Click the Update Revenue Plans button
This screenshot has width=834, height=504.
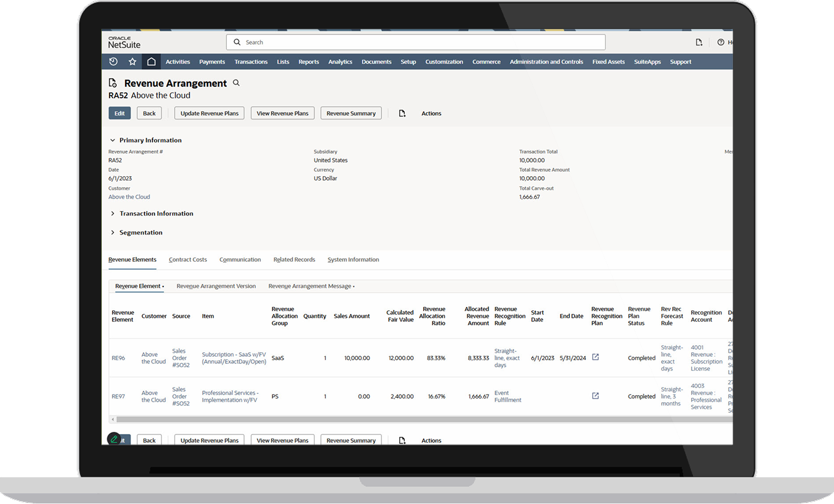tap(209, 113)
